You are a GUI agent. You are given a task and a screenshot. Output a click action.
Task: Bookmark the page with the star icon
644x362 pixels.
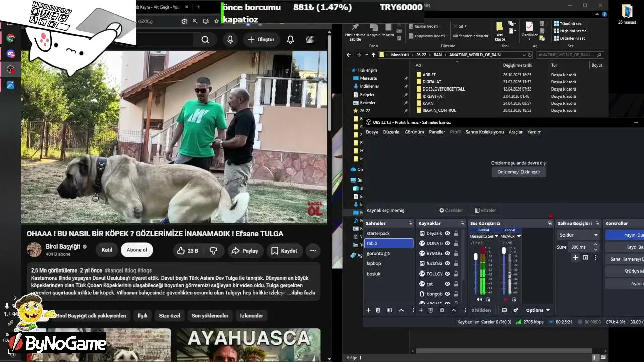(217, 21)
